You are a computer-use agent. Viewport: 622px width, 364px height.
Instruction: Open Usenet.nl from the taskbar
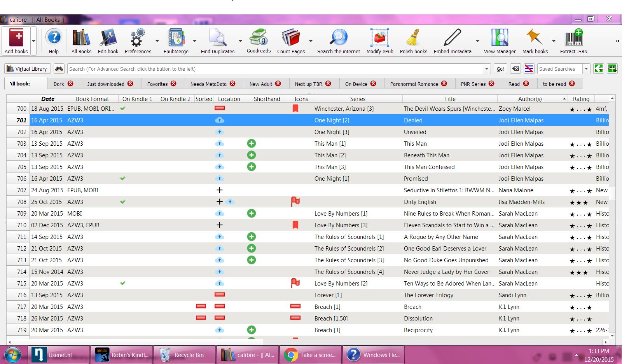pos(59,355)
